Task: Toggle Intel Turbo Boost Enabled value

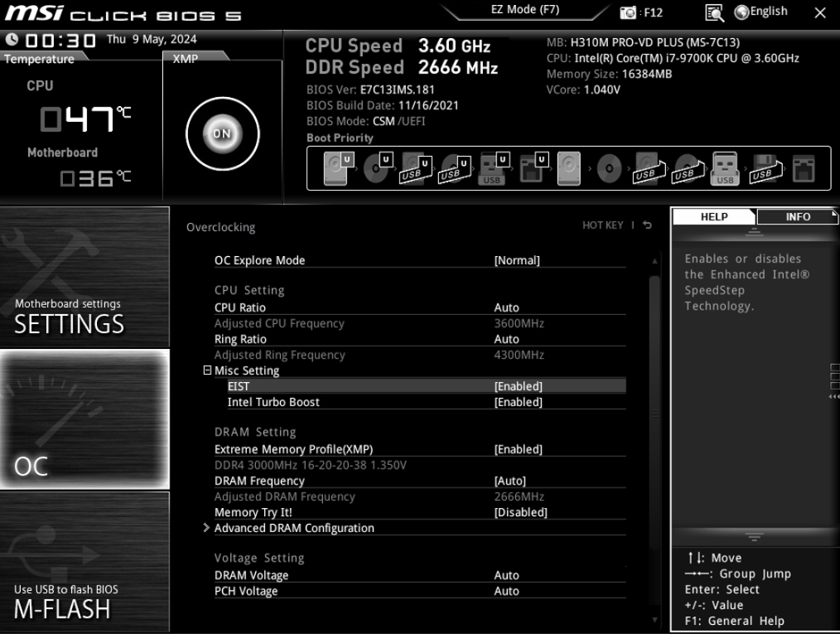Action: (x=518, y=402)
